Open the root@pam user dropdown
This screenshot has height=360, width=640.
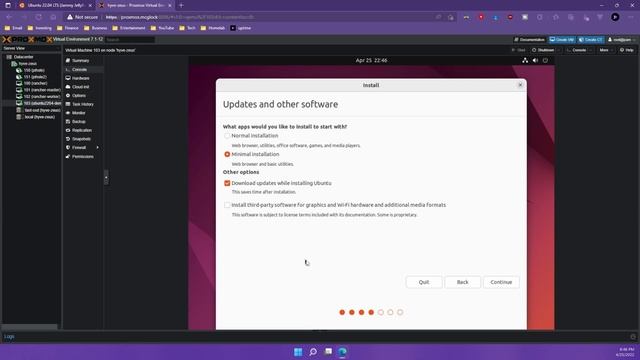pyautogui.click(x=621, y=40)
